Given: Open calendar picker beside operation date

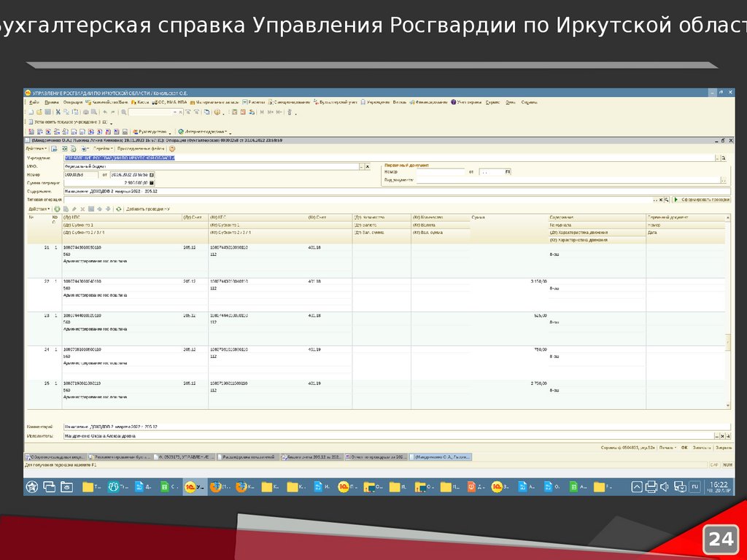Looking at the screenshot, I should 151,175.
